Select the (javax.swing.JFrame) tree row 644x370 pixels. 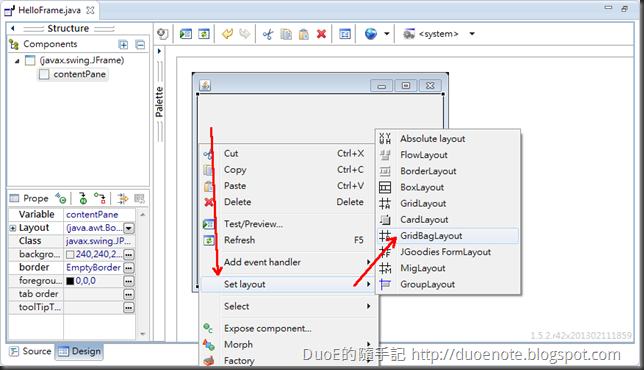point(74,60)
